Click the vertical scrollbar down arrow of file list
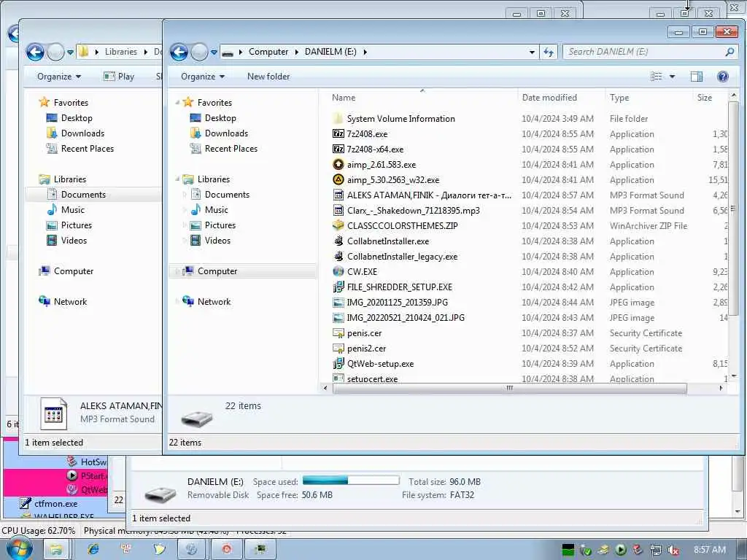 pyautogui.click(x=733, y=376)
